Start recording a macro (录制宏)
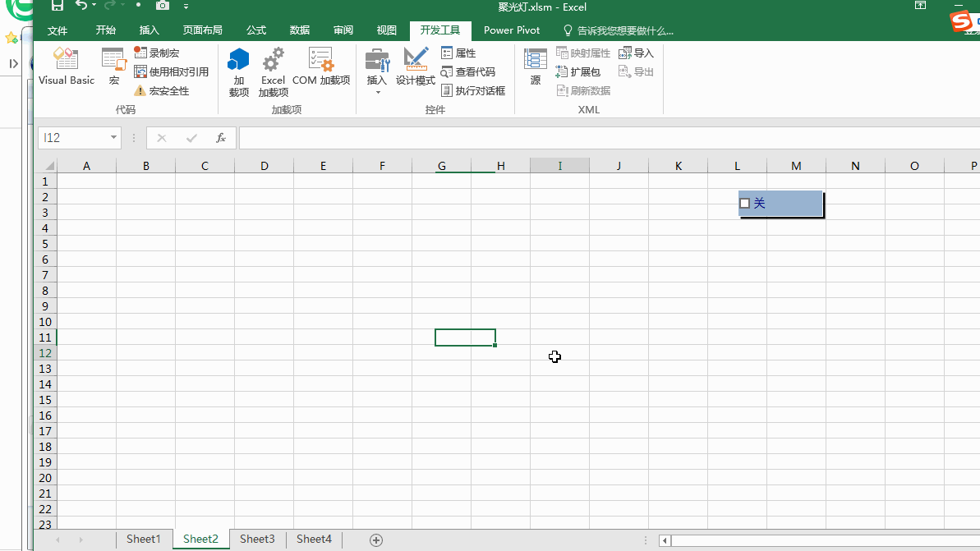 point(157,53)
